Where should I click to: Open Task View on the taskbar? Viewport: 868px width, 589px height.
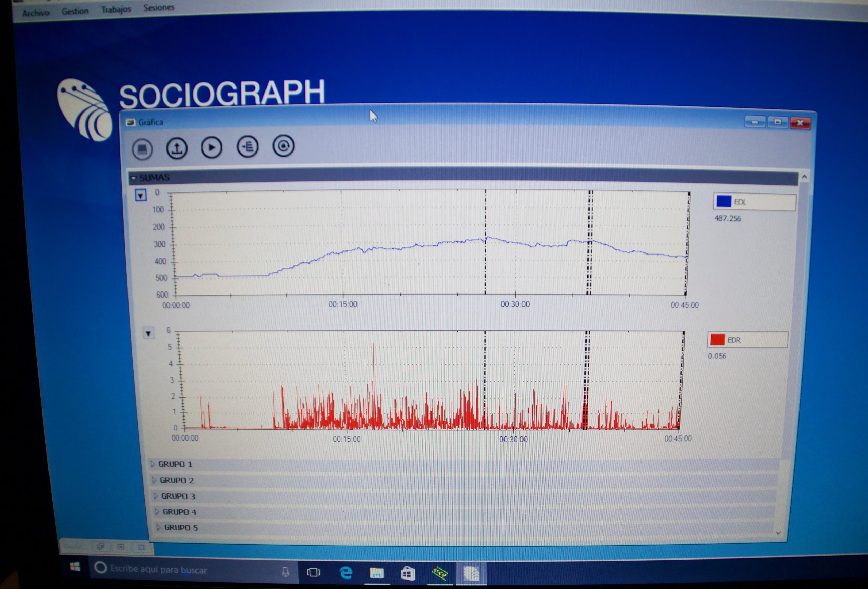click(313, 572)
